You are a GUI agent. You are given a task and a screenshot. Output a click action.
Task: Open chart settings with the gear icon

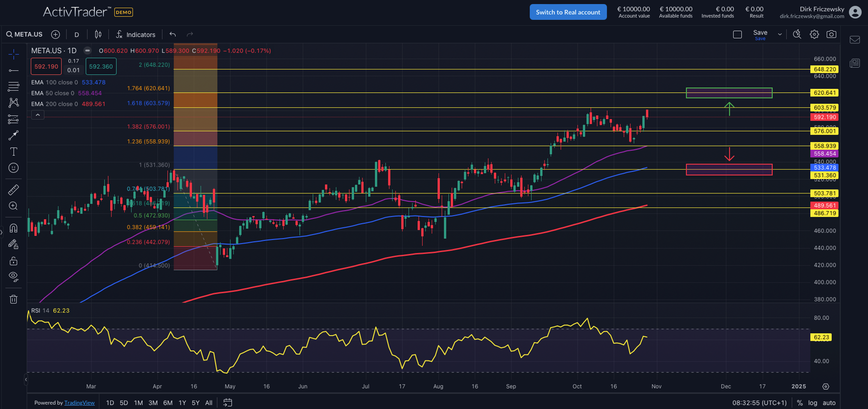[814, 34]
